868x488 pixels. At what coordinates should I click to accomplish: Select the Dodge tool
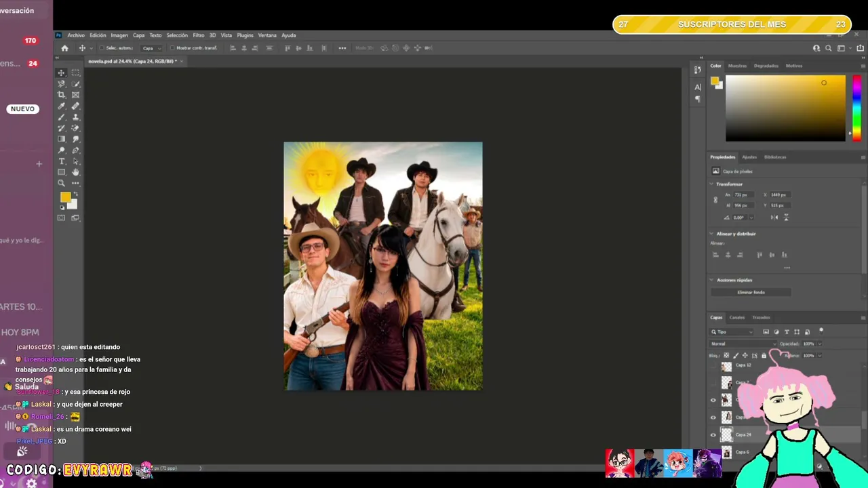coord(62,150)
